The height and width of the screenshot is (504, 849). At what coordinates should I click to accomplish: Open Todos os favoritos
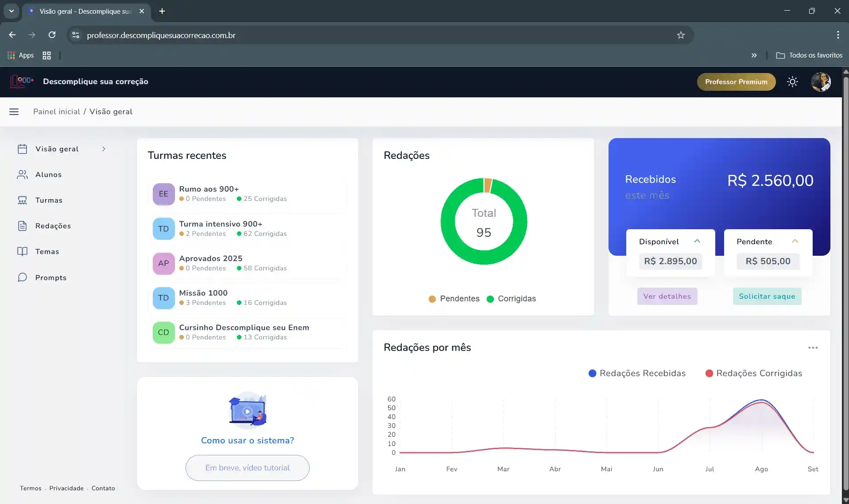point(810,55)
